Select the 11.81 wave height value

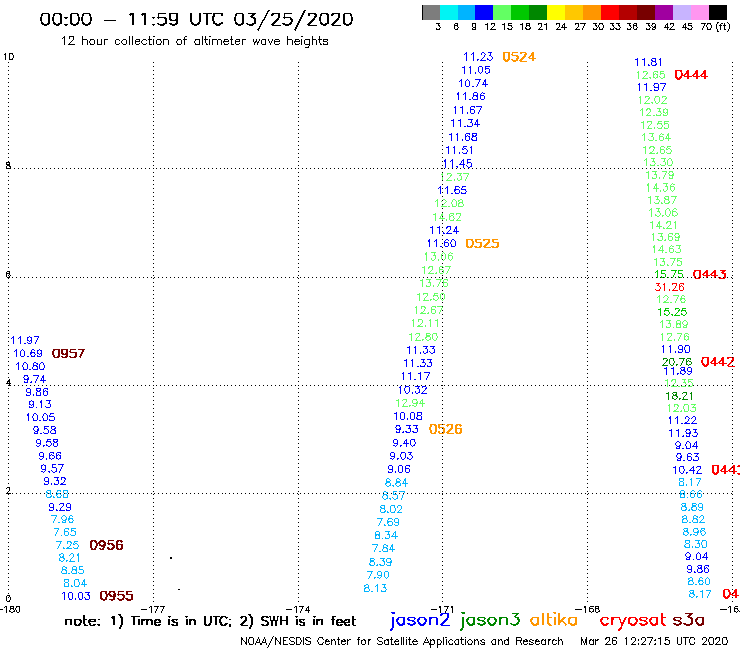click(648, 62)
